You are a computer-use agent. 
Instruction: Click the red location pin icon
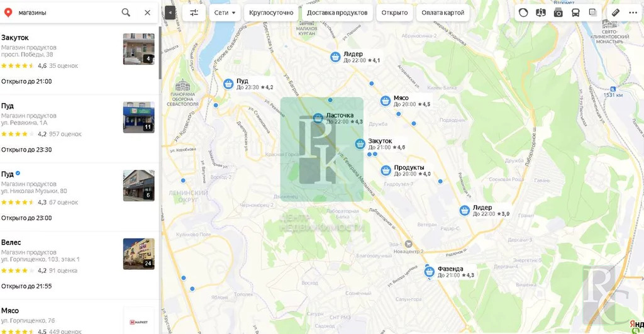[8, 13]
